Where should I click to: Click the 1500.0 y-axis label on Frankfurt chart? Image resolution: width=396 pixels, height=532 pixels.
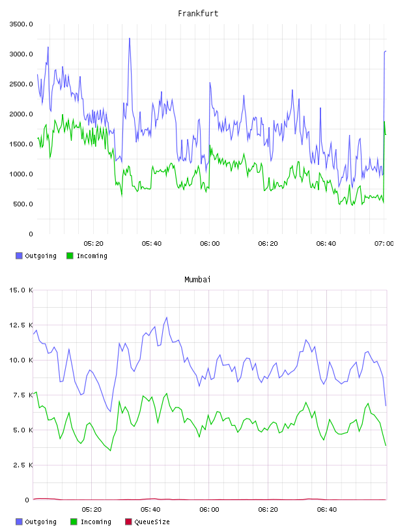(x=21, y=144)
